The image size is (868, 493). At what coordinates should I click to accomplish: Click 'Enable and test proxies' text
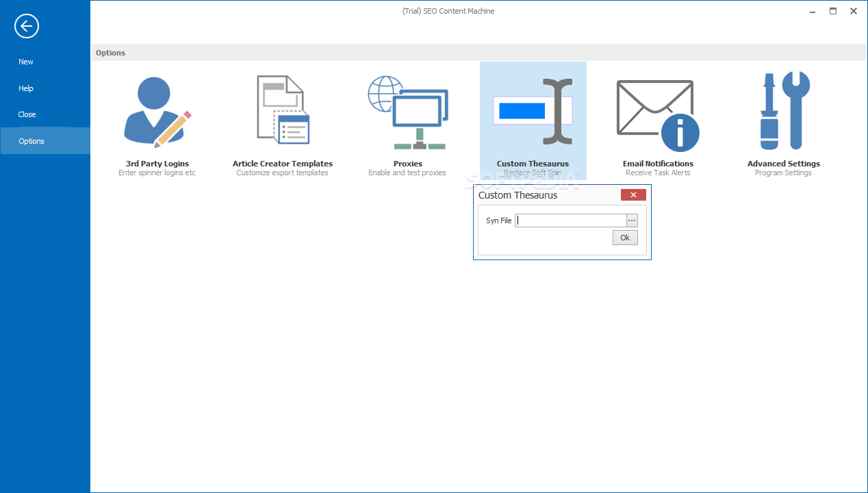click(407, 173)
